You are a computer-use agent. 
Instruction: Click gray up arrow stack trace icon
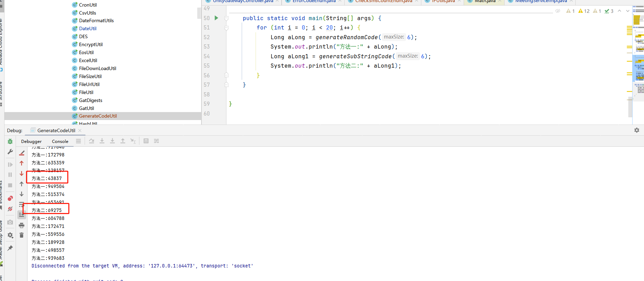(x=22, y=184)
